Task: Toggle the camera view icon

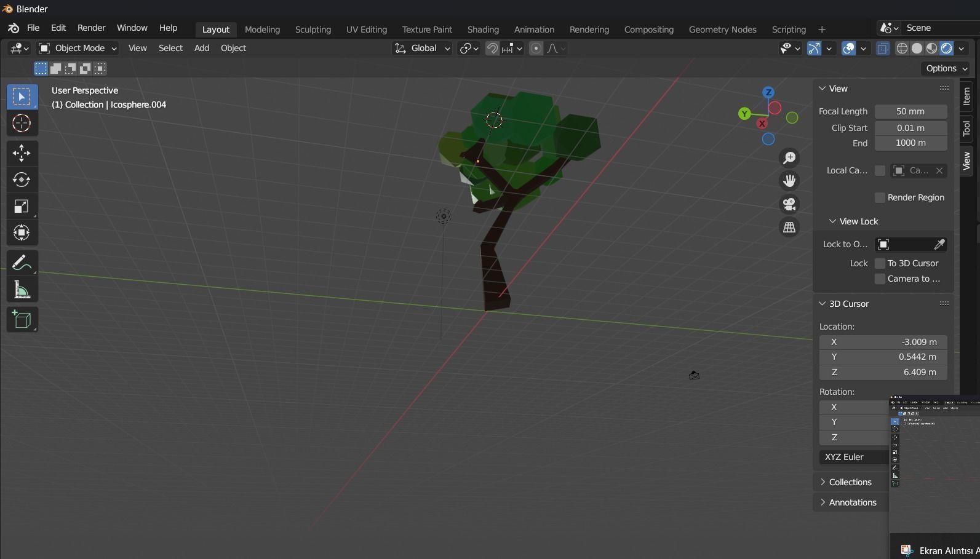Action: pyautogui.click(x=789, y=204)
